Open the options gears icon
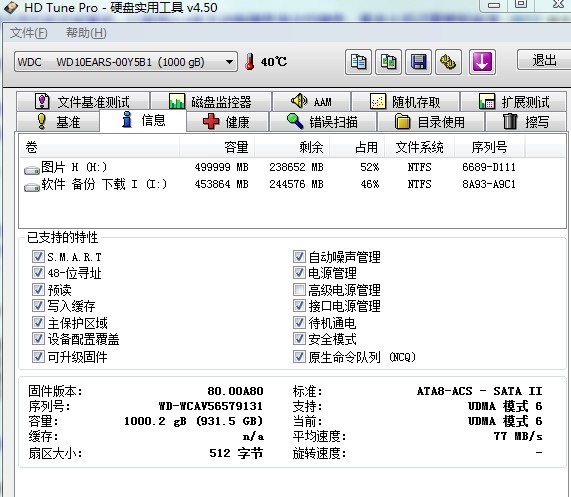 [448, 62]
